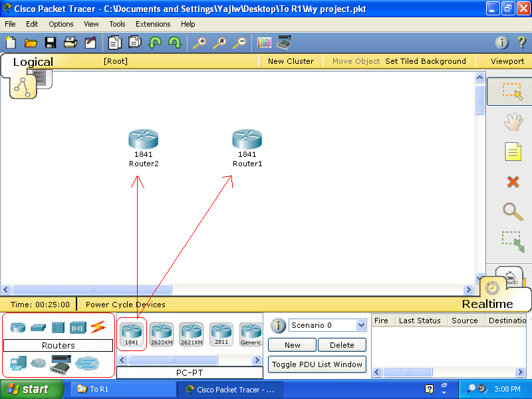Click device list scroll left arrow
This screenshot has width=532, height=399.
click(123, 360)
